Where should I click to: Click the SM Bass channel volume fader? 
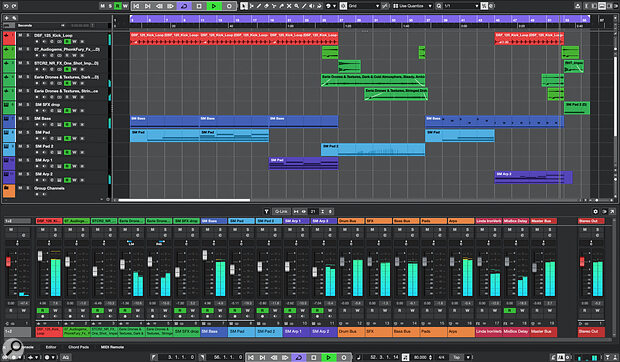[x=205, y=255]
